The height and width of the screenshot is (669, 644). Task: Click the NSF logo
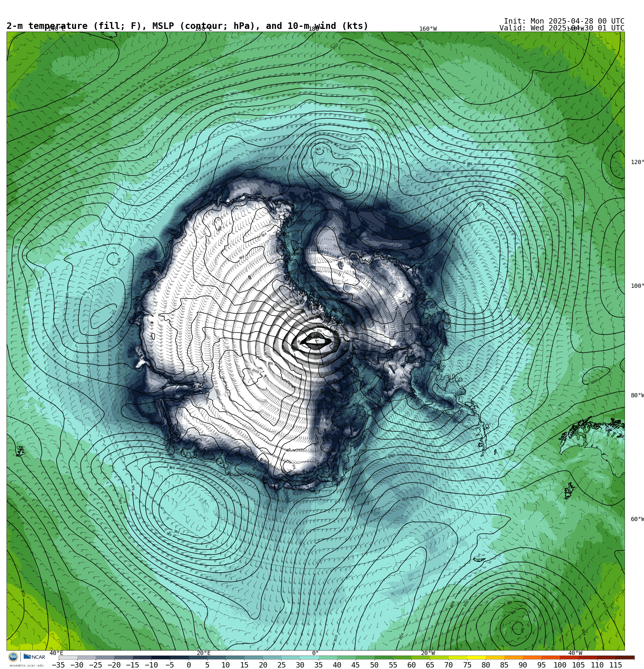point(13,657)
